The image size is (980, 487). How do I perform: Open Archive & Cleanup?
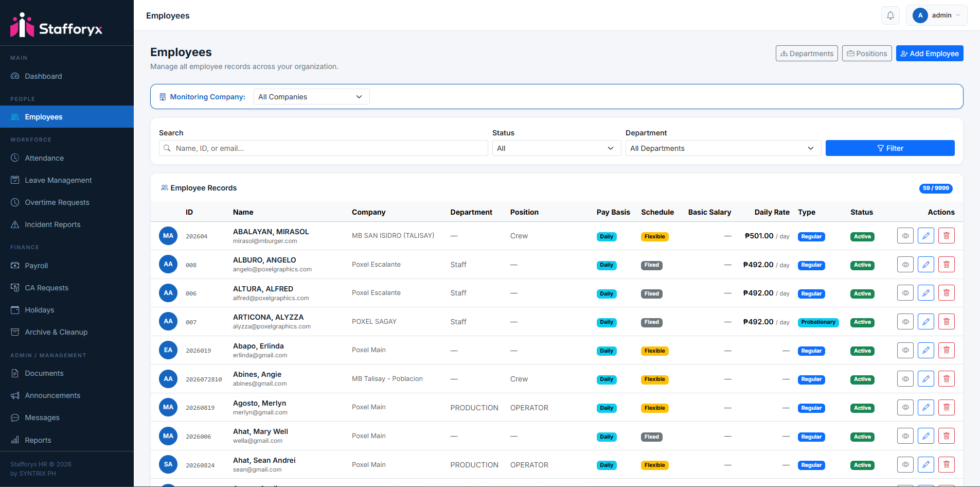[x=67, y=332]
